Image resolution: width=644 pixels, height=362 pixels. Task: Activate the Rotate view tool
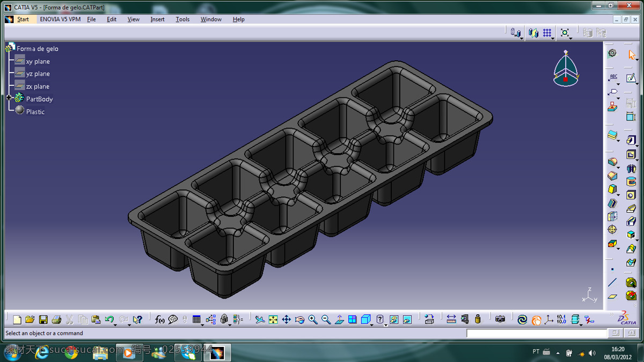point(299,320)
